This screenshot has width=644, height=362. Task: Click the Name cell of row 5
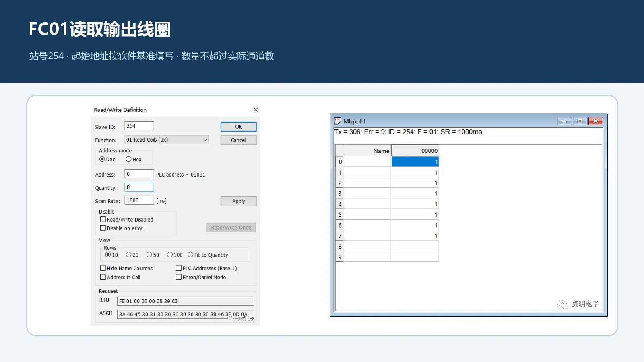coord(367,215)
